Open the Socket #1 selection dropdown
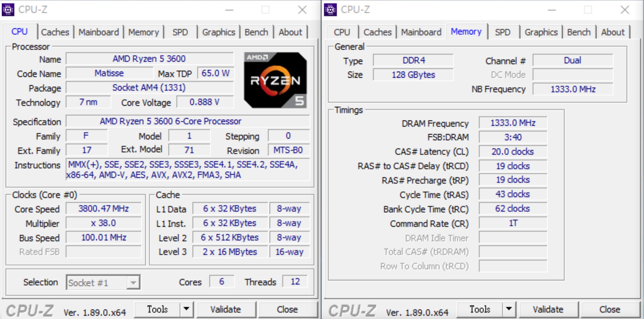This screenshot has width=644, height=319. pyautogui.click(x=133, y=282)
